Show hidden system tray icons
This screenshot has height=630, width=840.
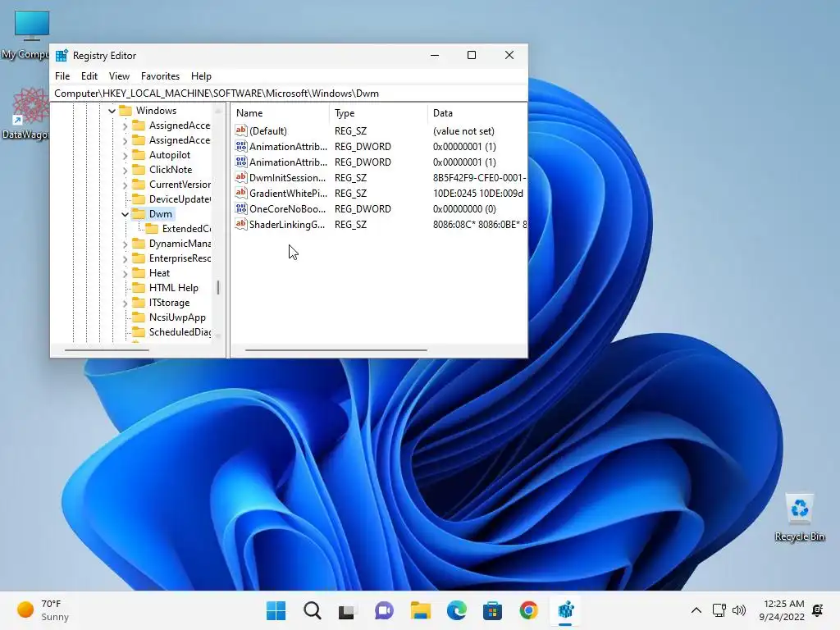[696, 610]
